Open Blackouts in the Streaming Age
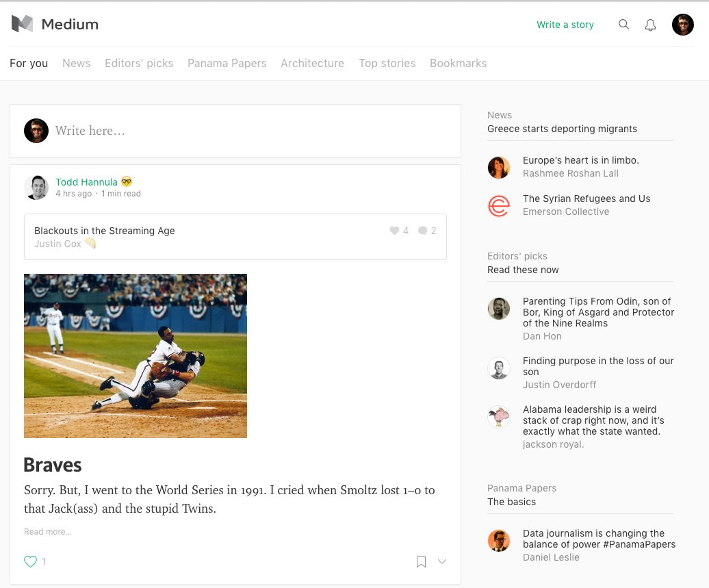 tap(105, 231)
